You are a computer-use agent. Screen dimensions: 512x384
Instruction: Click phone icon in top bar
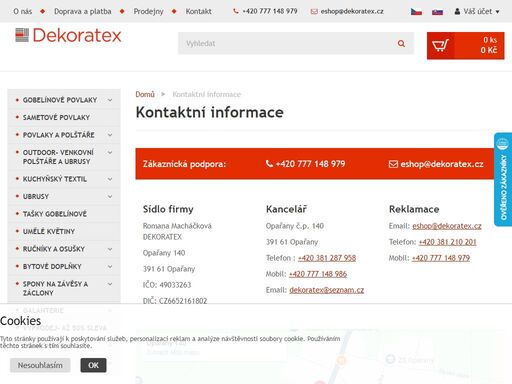(236, 11)
